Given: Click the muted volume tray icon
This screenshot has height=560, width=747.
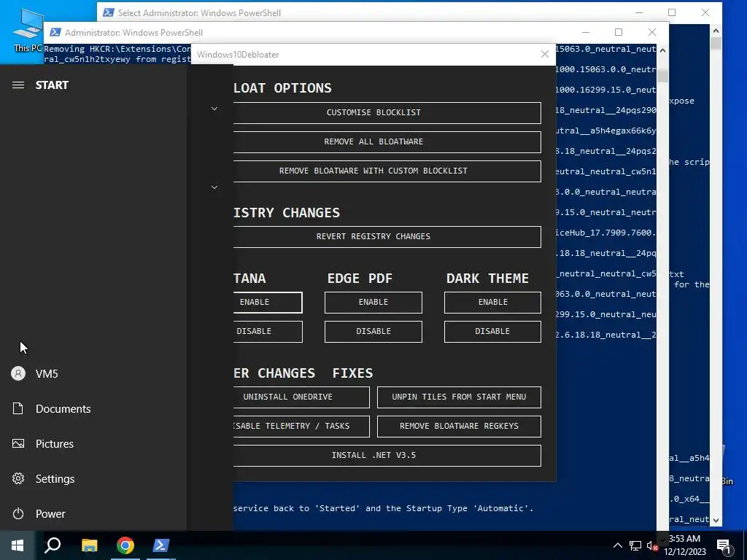Looking at the screenshot, I should pos(652,545).
